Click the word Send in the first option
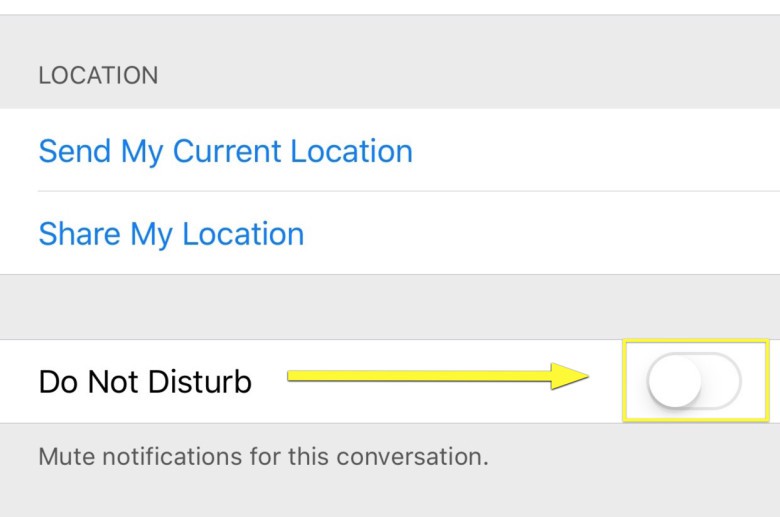This screenshot has height=517, width=780. pos(75,151)
